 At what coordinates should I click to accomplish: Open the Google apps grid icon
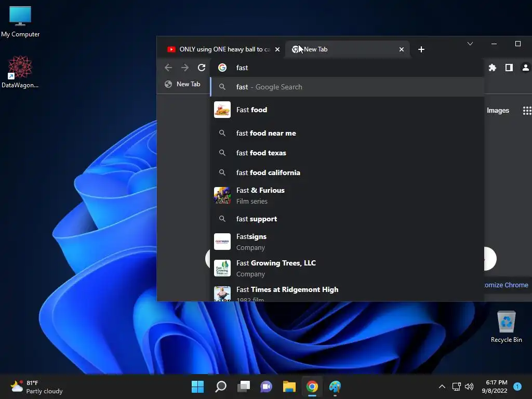(527, 111)
